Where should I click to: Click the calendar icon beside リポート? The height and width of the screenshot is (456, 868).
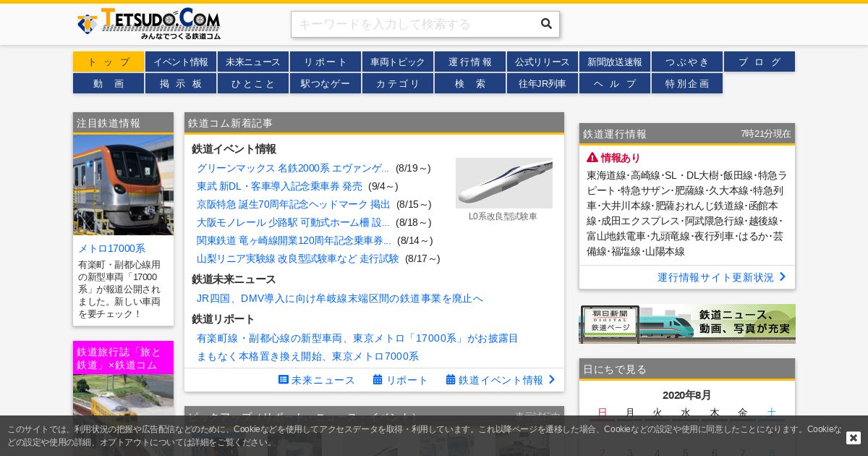pyautogui.click(x=378, y=379)
